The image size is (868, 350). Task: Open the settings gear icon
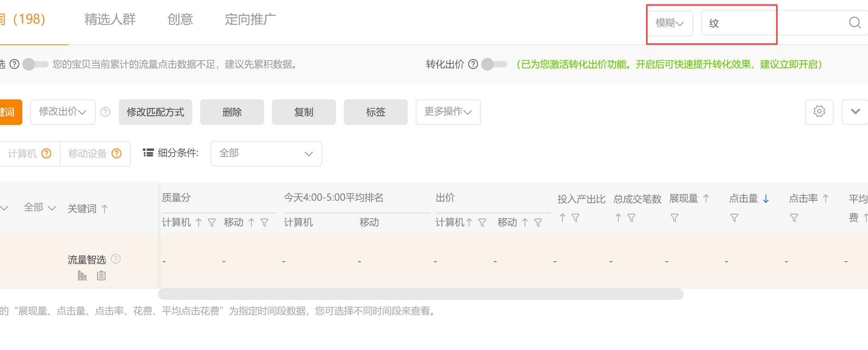click(819, 111)
